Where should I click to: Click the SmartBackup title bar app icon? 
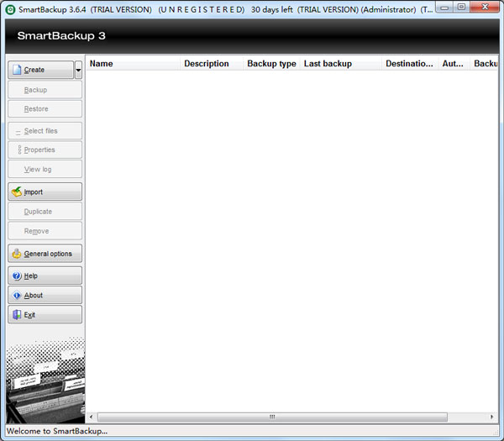click(x=10, y=9)
